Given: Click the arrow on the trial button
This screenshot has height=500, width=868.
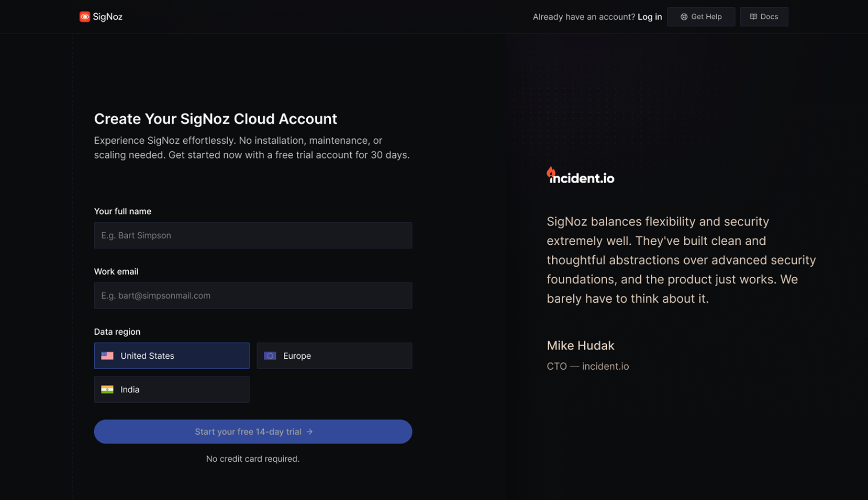Looking at the screenshot, I should pyautogui.click(x=310, y=431).
